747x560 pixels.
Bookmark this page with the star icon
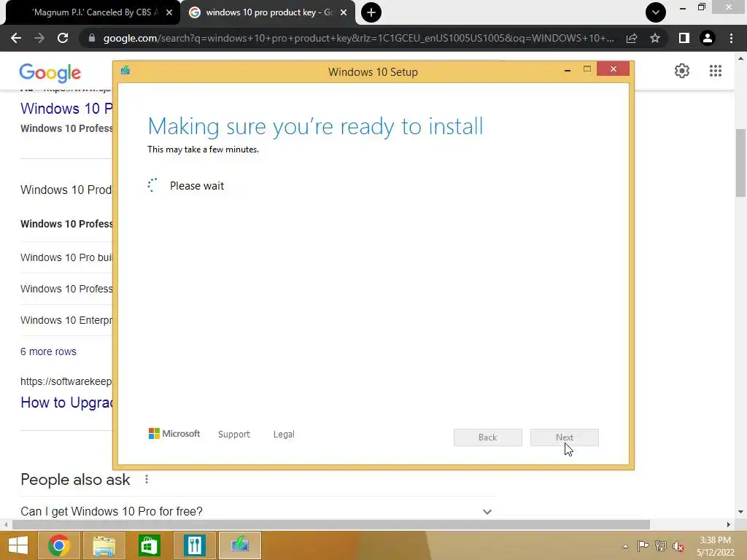click(655, 38)
